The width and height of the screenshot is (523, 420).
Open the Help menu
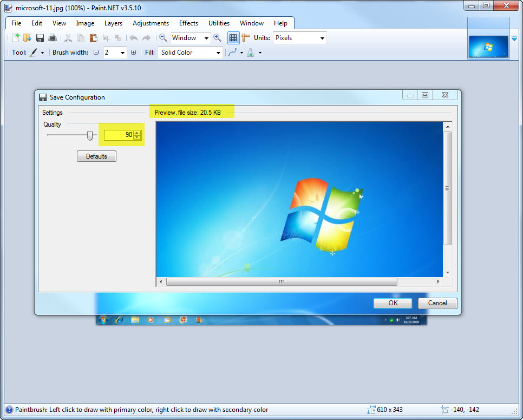280,23
